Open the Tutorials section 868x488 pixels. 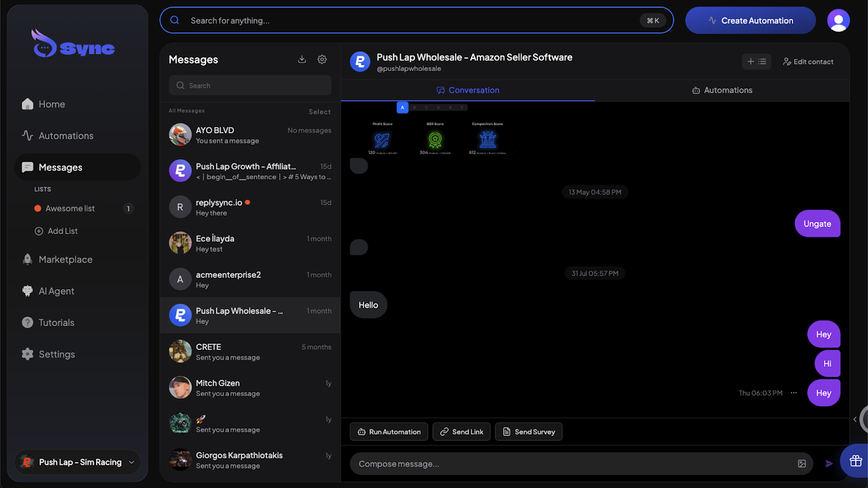click(57, 322)
